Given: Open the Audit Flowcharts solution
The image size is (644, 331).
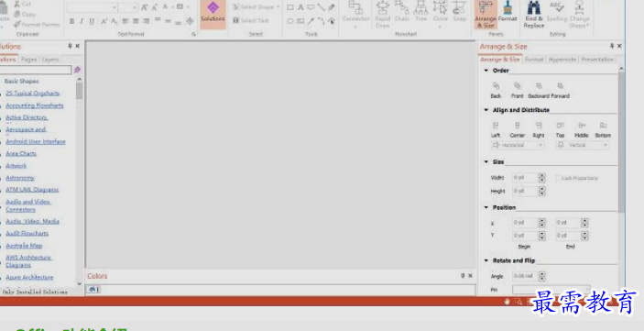Looking at the screenshot, I should click(x=27, y=233).
